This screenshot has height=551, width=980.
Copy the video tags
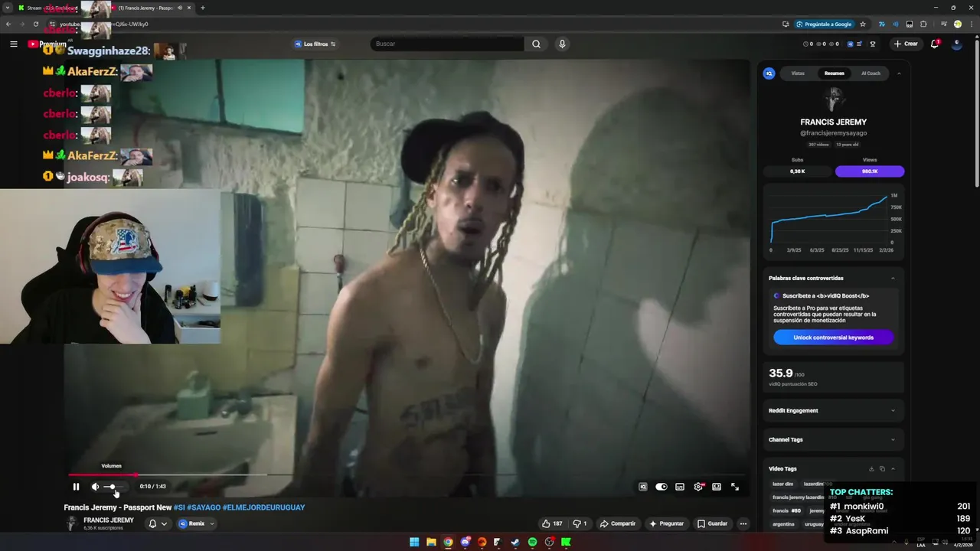pyautogui.click(x=882, y=468)
